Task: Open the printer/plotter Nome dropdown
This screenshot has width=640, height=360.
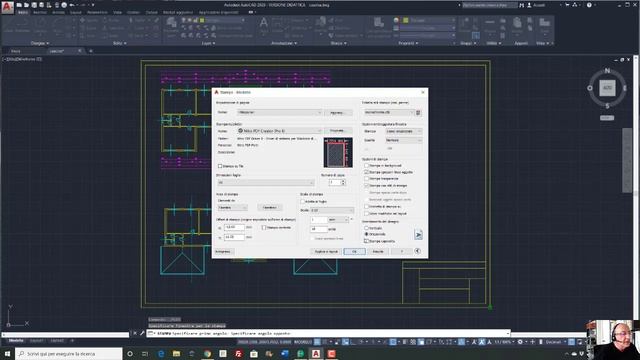Action: click(279, 131)
